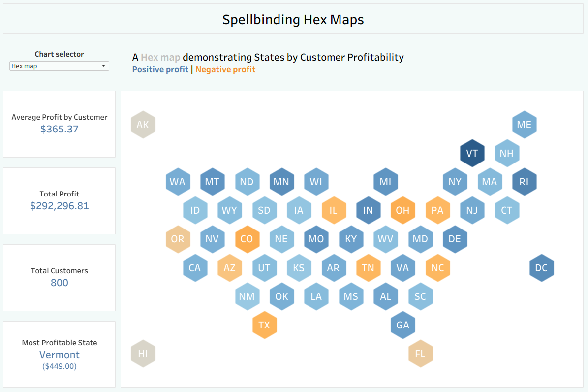Click the Ohio (OH) hexagon
The image size is (588, 392).
coord(402,211)
